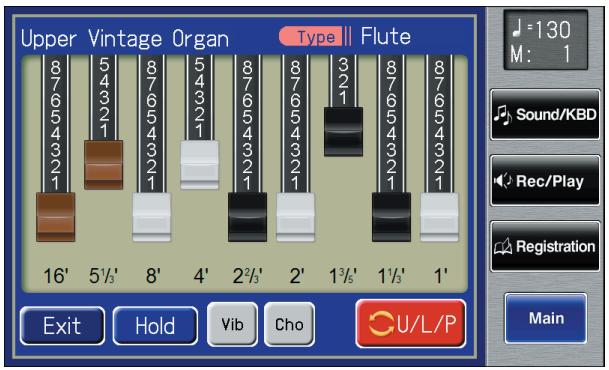The height and width of the screenshot is (370, 609).
Task: Click the 4' footage label
Action: [x=201, y=276]
